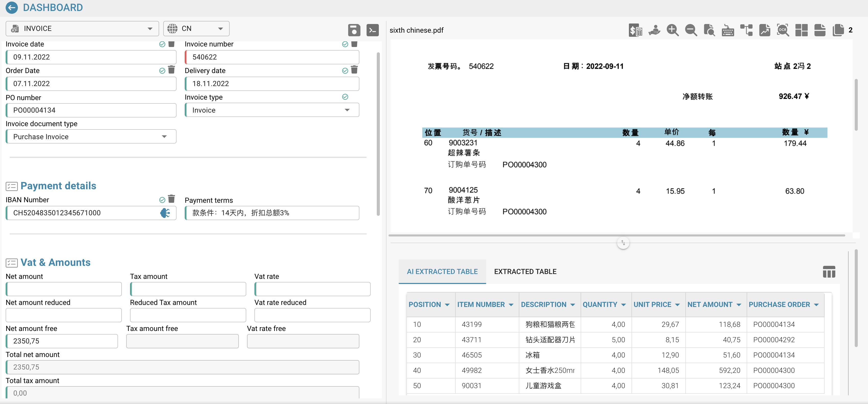Viewport: 868px width, 404px height.
Task: Select the AI EXTRACTED TABLE tab
Action: (442, 271)
